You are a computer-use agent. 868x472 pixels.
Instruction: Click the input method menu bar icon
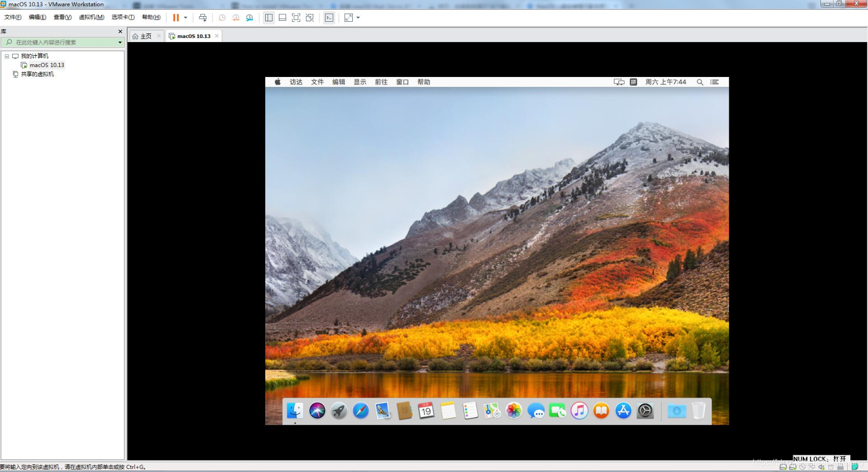coord(633,82)
